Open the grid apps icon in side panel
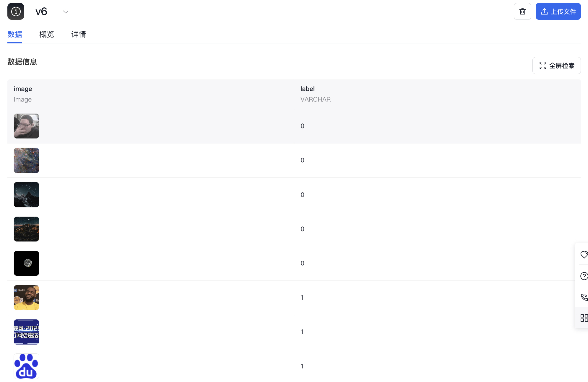588x382 pixels. click(x=584, y=318)
